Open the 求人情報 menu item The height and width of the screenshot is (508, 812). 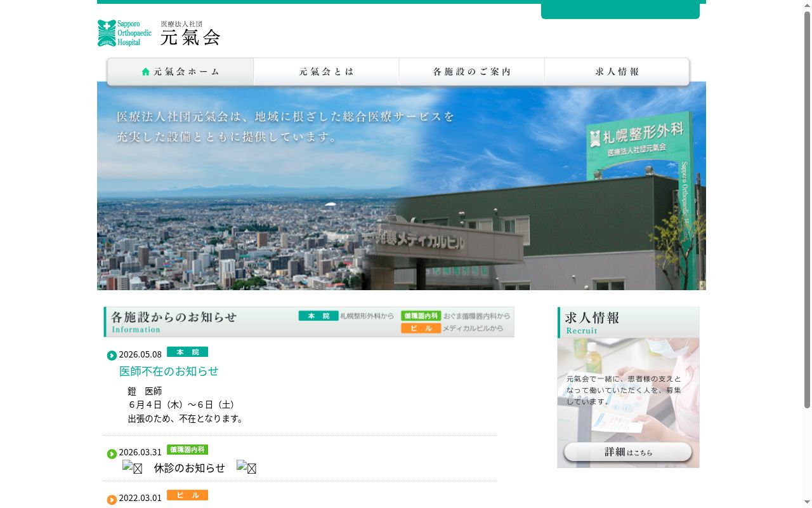point(617,72)
